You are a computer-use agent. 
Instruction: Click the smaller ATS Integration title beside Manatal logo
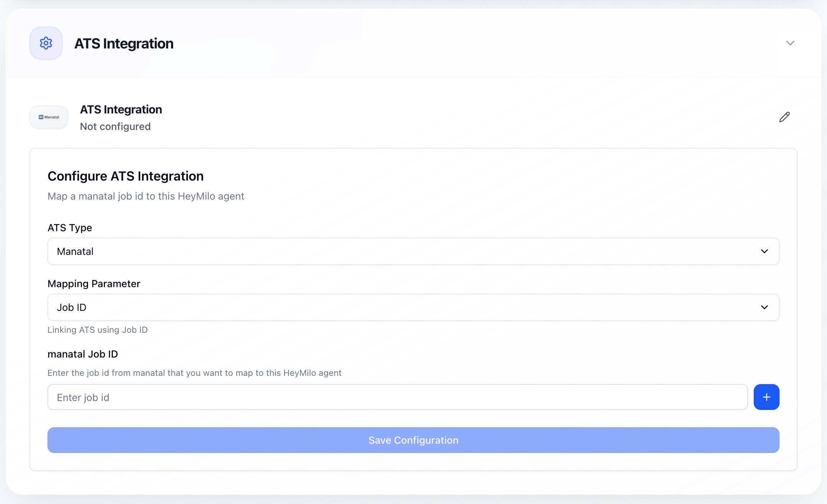(121, 109)
